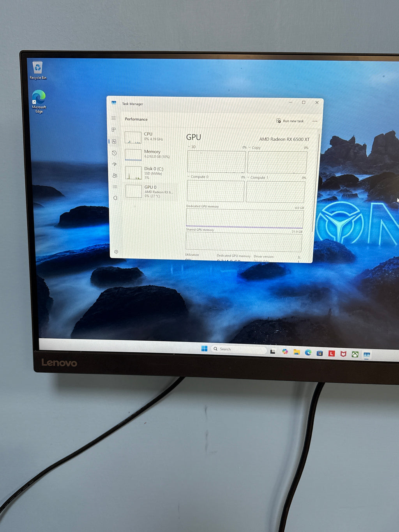Open the Recycle Bin desktop icon
Screen dimensions: 399x532
pyautogui.click(x=38, y=71)
